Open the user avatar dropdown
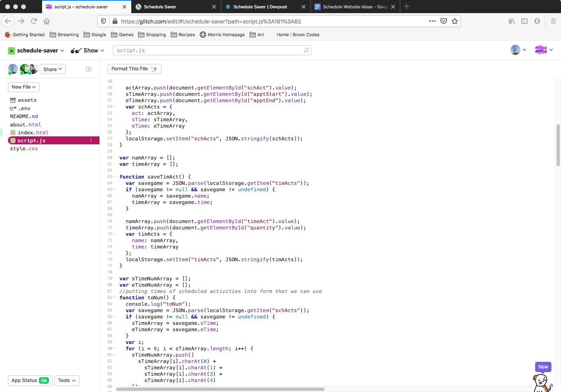The width and height of the screenshot is (561, 392). (x=518, y=50)
